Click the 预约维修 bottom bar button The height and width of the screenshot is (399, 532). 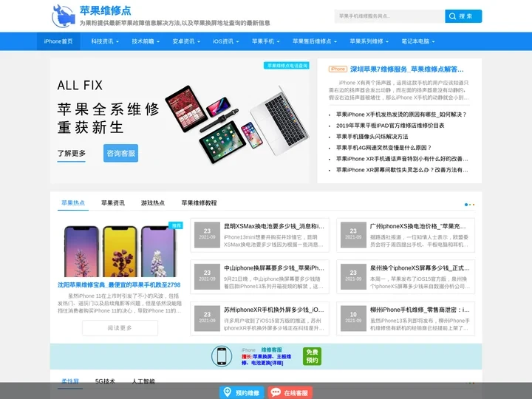tap(242, 392)
